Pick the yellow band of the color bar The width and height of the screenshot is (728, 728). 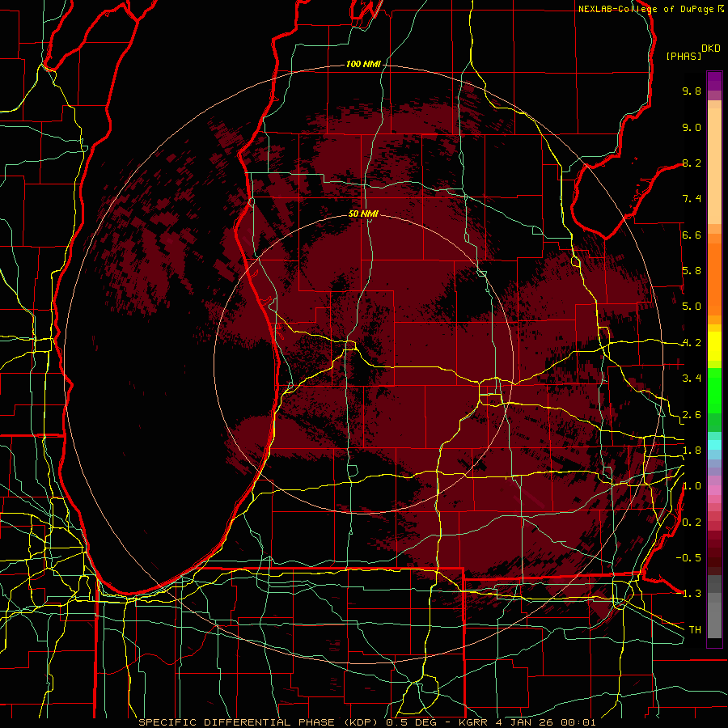[x=714, y=346]
